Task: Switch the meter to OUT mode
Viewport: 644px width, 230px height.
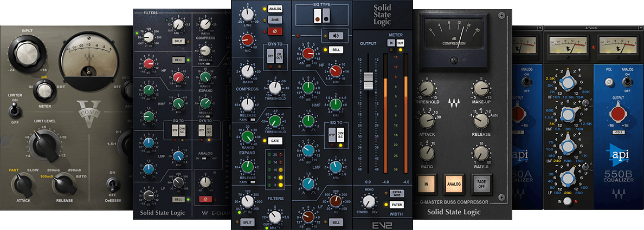Action: pyautogui.click(x=401, y=43)
